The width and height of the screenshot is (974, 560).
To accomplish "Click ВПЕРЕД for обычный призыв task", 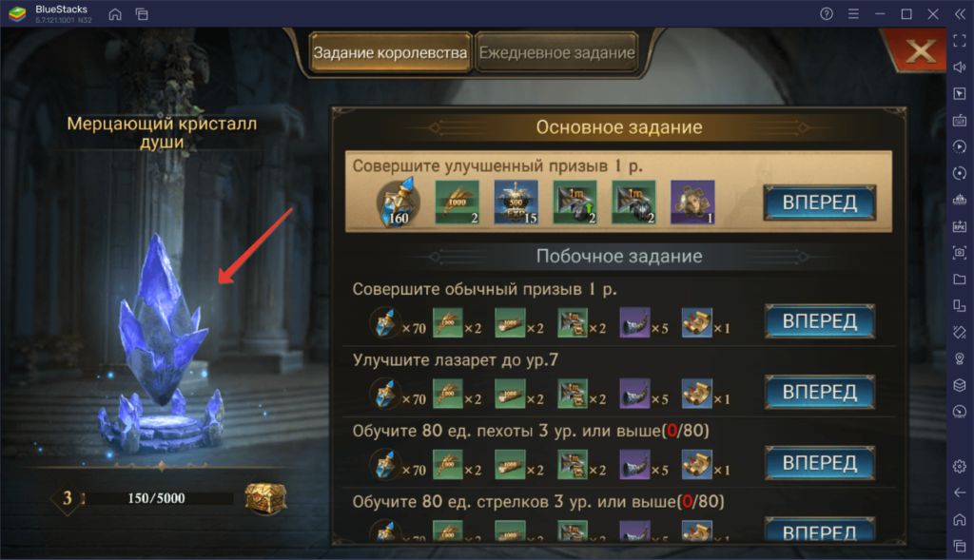I will point(819,321).
